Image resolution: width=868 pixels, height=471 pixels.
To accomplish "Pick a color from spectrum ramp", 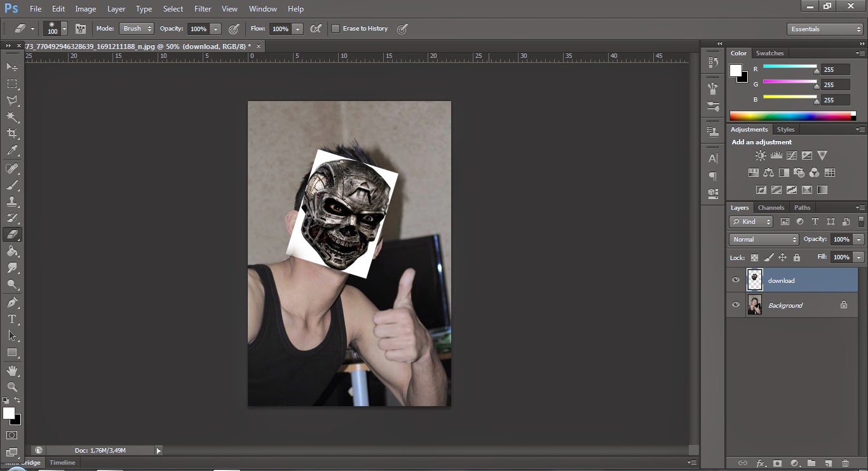I will coord(790,116).
